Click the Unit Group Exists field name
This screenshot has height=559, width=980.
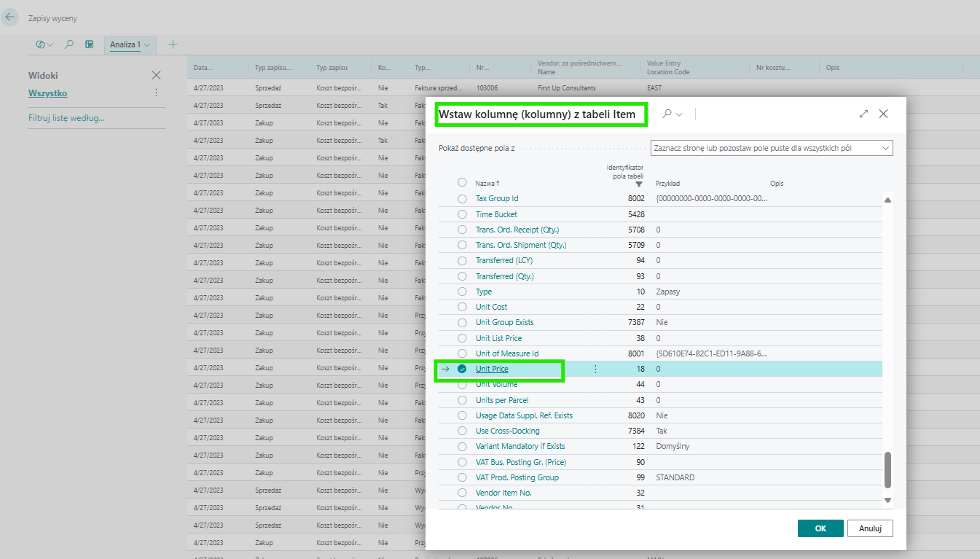click(505, 322)
